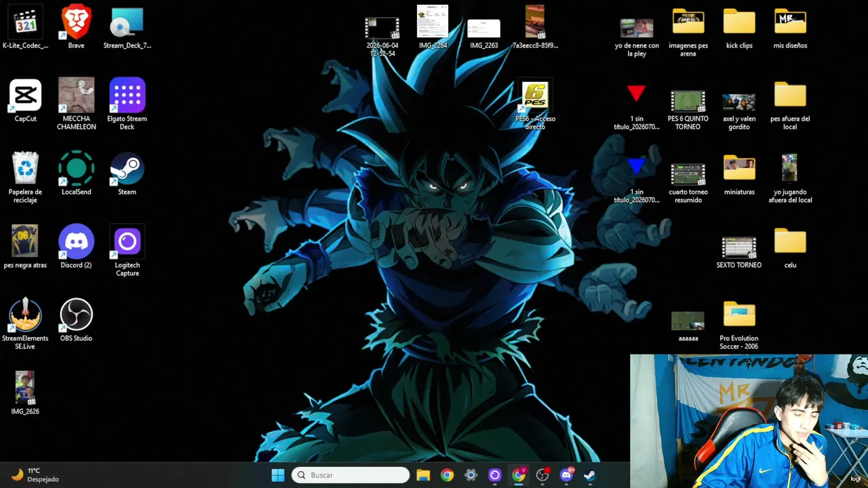
Task: Select the Steam shortcut on the desktop
Action: 127,175
